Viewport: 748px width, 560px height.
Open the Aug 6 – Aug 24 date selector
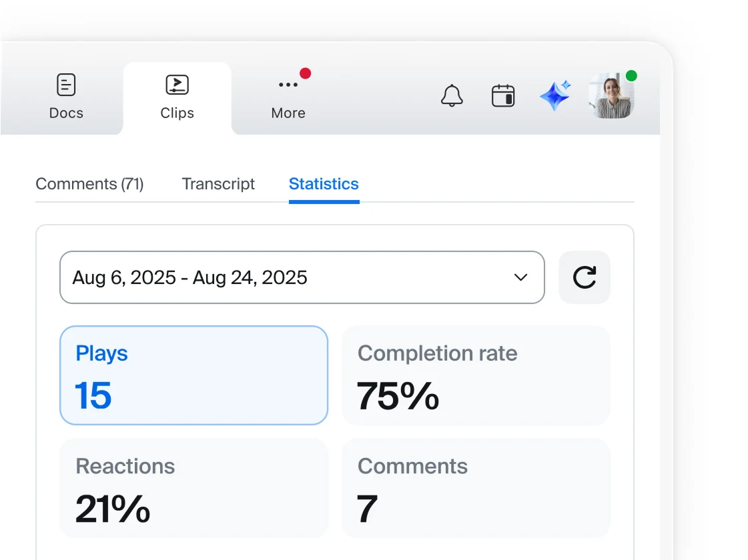click(x=302, y=277)
